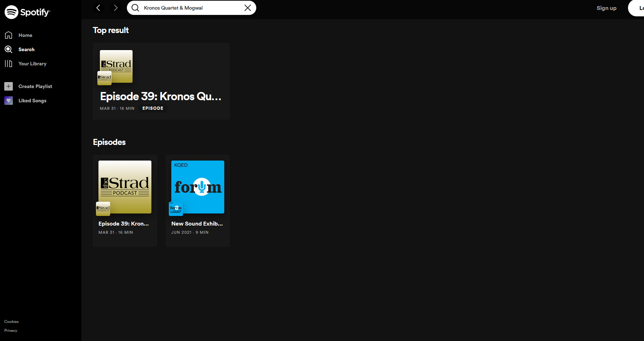Open top result title Episode 39: Kronos Qu...

[x=161, y=96]
